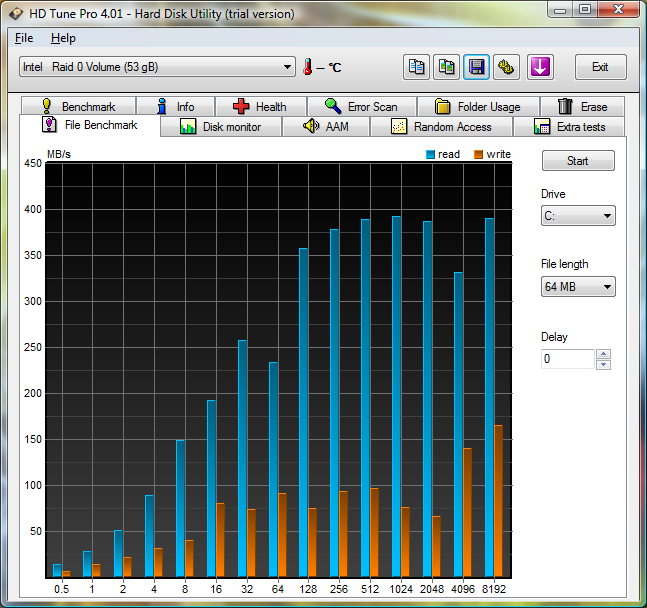Screen dimensions: 647x608
Task: Click the MB/s axis unit label
Action: (59, 154)
